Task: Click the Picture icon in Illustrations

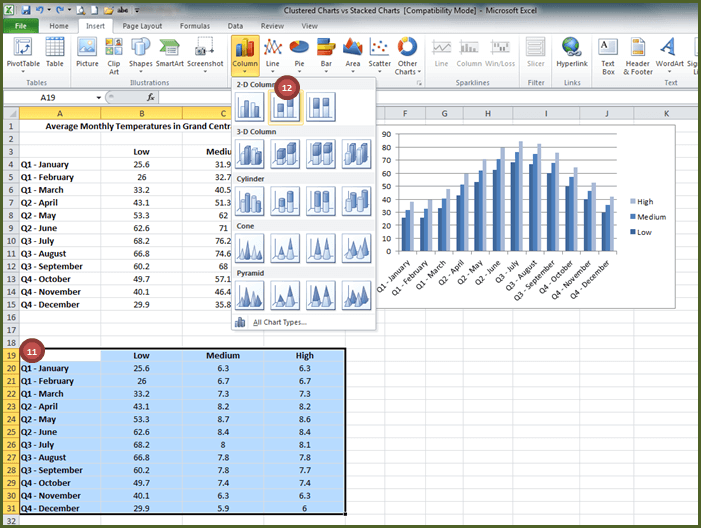Action: click(87, 52)
